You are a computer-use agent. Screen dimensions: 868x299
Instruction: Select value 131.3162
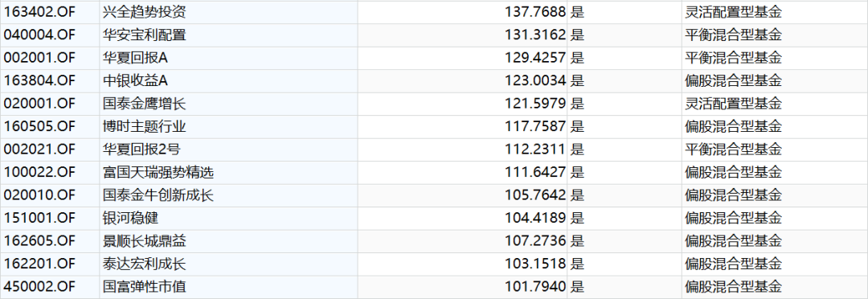click(x=535, y=35)
